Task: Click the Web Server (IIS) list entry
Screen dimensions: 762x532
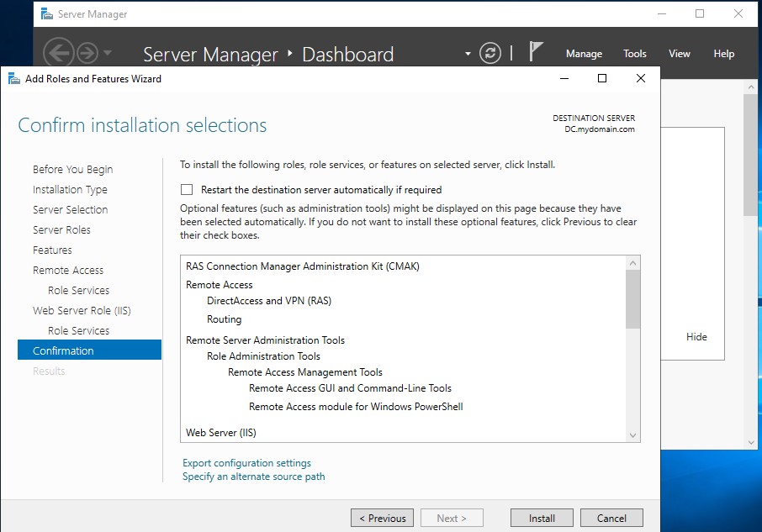Action: (220, 433)
